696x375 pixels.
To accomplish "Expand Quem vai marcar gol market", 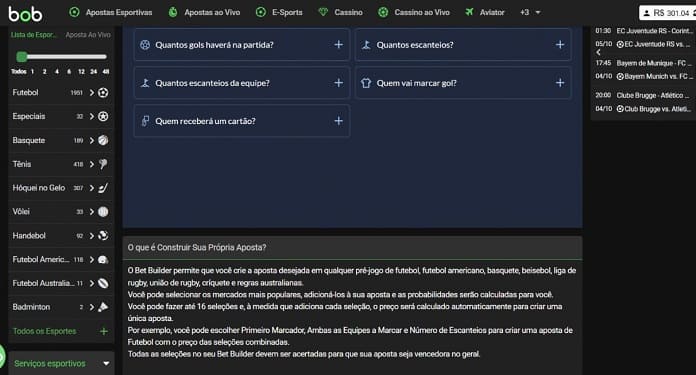I will coord(463,83).
